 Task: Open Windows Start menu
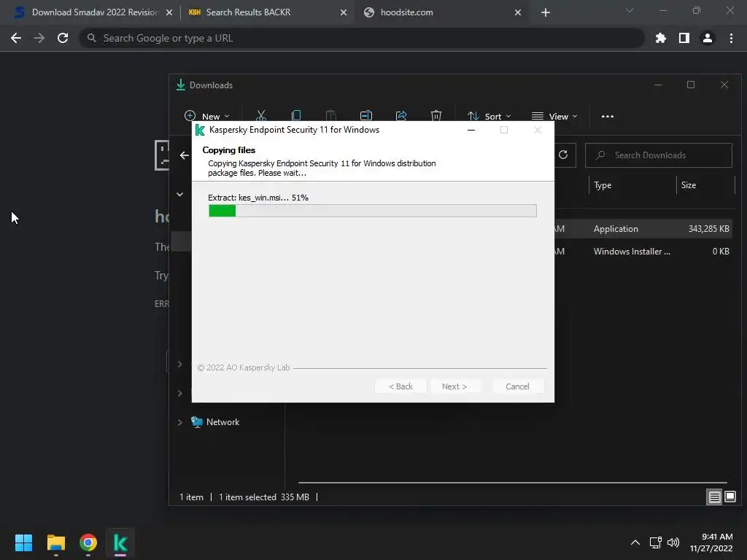tap(23, 542)
